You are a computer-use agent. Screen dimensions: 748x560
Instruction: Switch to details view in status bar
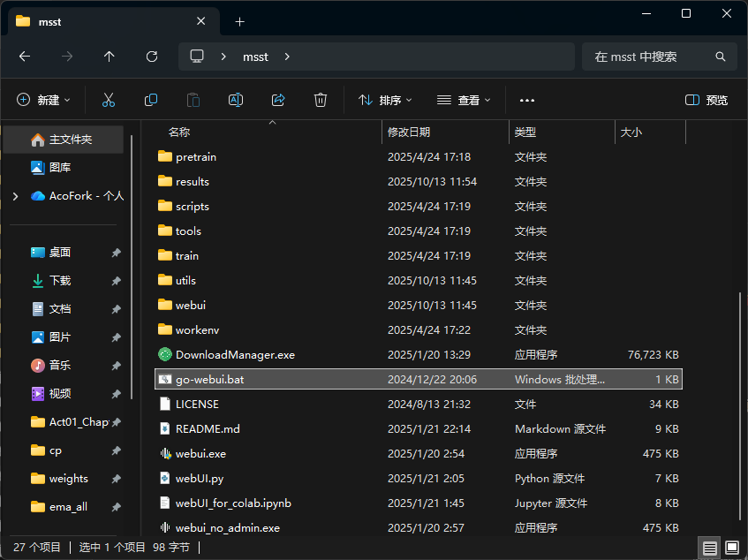point(709,548)
